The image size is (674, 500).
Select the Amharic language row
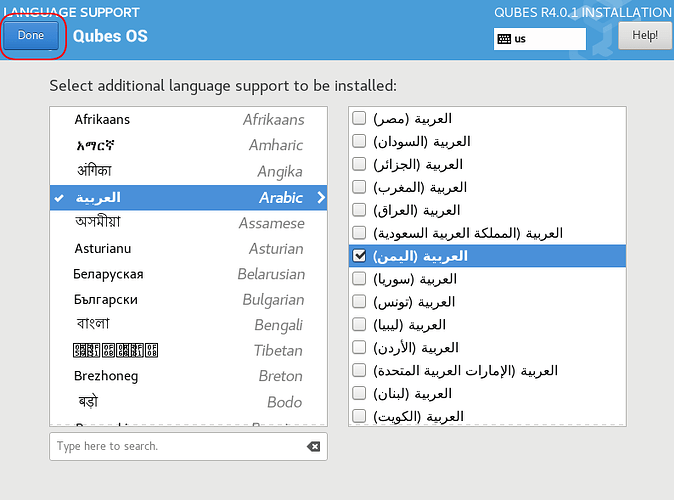point(188,145)
